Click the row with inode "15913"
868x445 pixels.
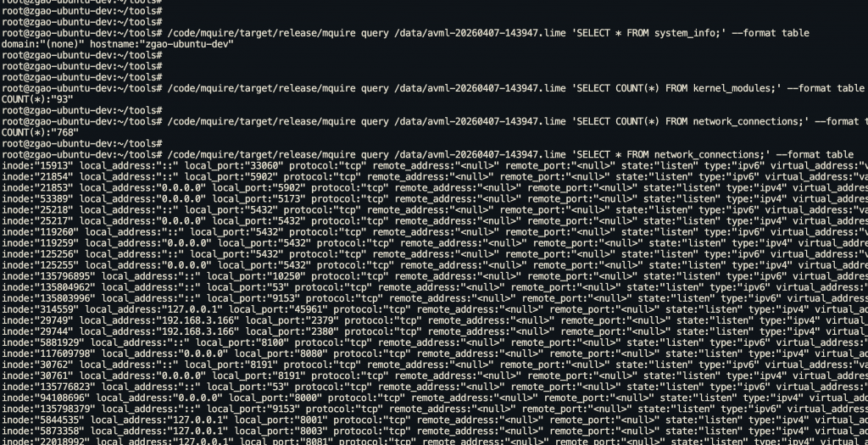(434, 166)
